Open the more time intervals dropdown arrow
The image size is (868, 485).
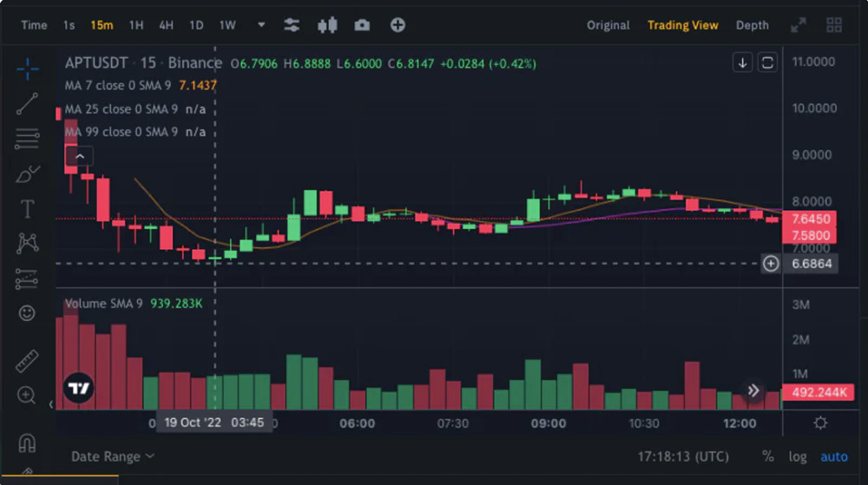coord(261,25)
